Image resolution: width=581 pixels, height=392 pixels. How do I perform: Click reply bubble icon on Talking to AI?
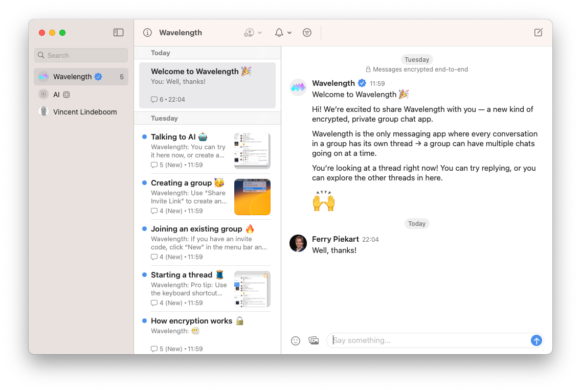coord(154,165)
